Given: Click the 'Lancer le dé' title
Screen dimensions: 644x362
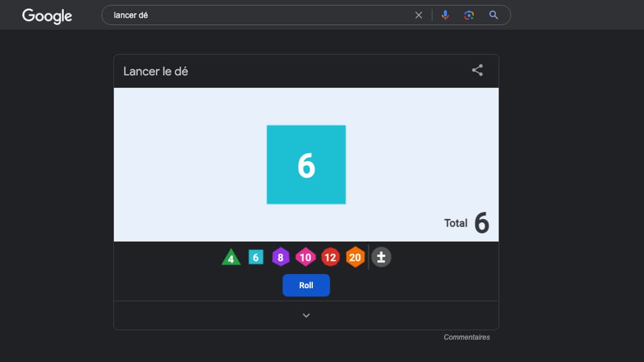Looking at the screenshot, I should pos(156,72).
